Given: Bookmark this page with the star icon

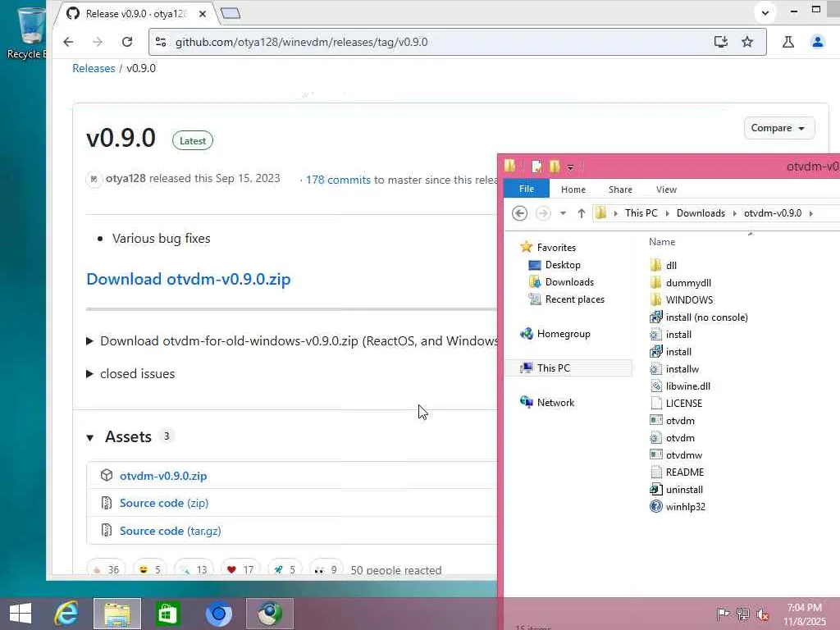Looking at the screenshot, I should 747,42.
